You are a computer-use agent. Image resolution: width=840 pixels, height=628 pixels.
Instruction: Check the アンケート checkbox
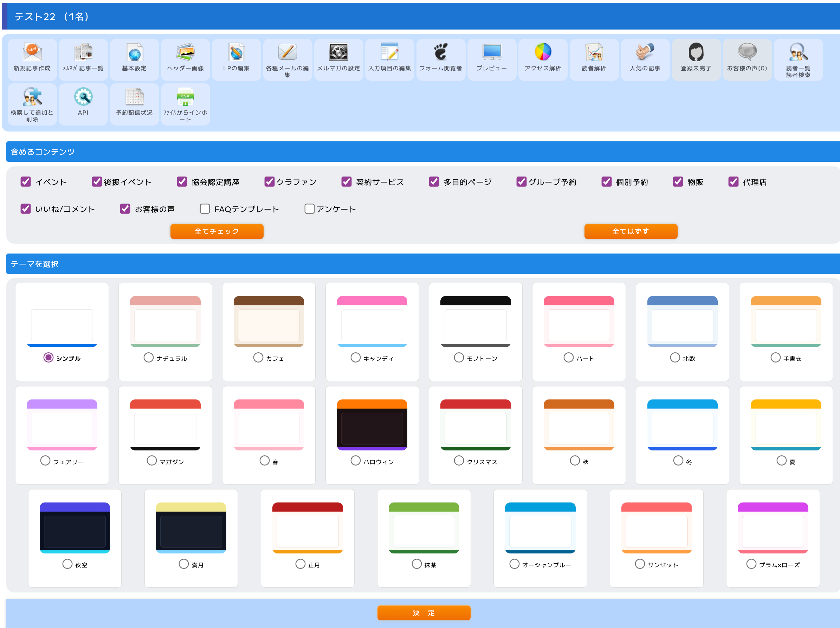[x=310, y=209]
